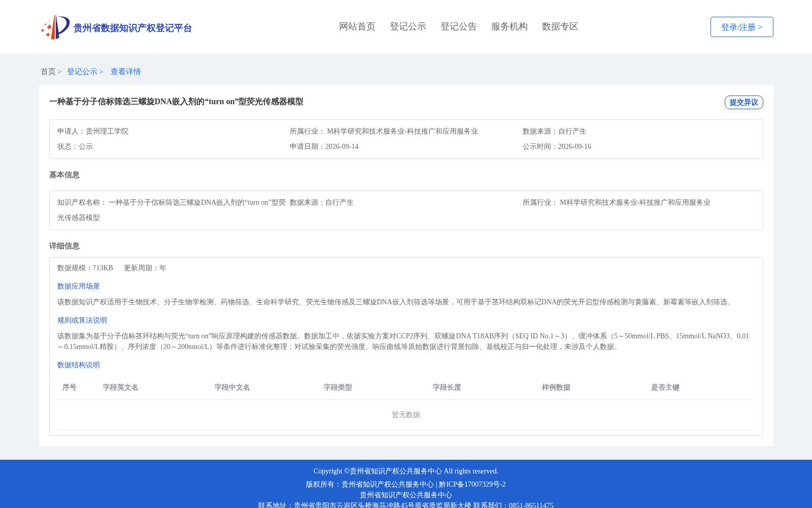The image size is (812, 508).
Task: Click the 字段中文名 column header
Action: tap(232, 387)
